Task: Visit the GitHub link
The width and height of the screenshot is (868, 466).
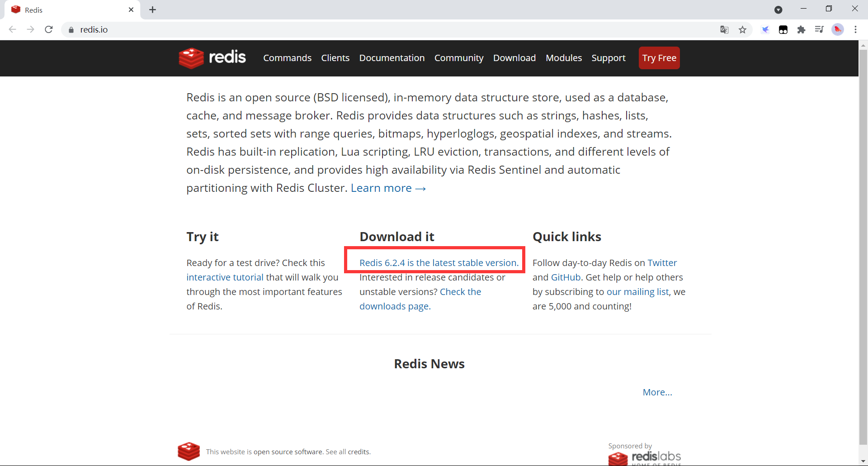Action: click(566, 277)
